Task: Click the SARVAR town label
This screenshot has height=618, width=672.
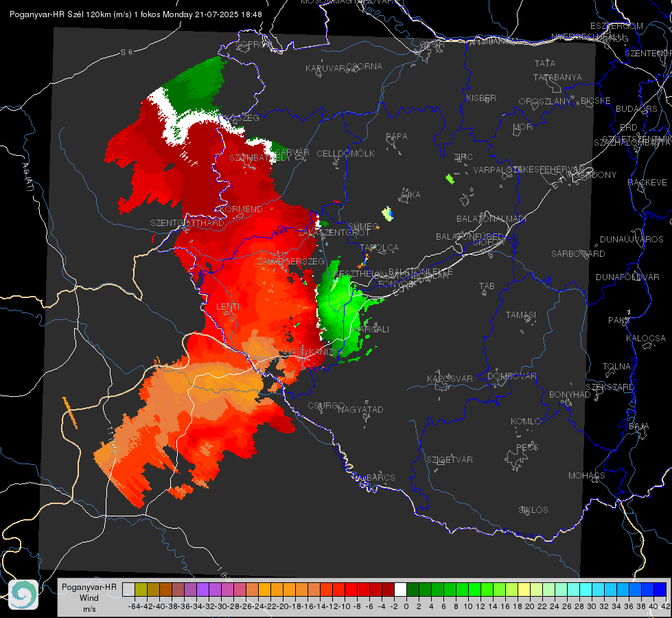Action: [x=292, y=152]
